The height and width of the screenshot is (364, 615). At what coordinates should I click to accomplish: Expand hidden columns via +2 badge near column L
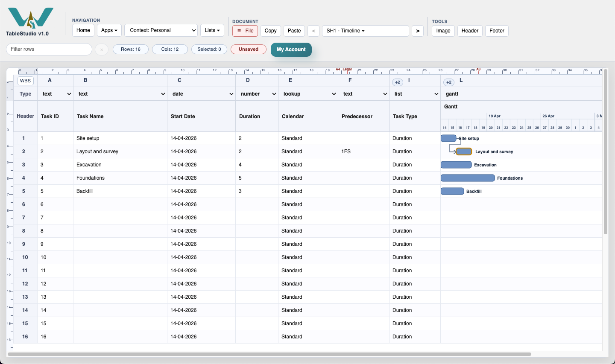pyautogui.click(x=449, y=82)
